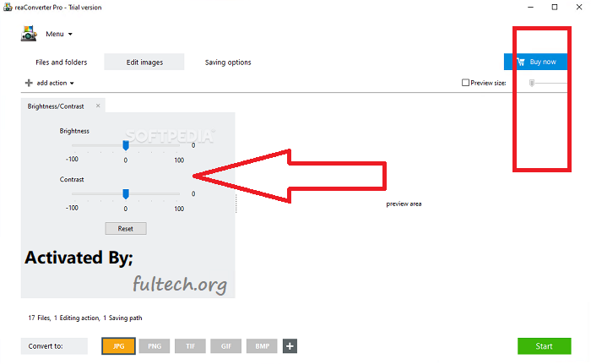Click the Brightness slider handle
591x364 pixels.
point(126,145)
